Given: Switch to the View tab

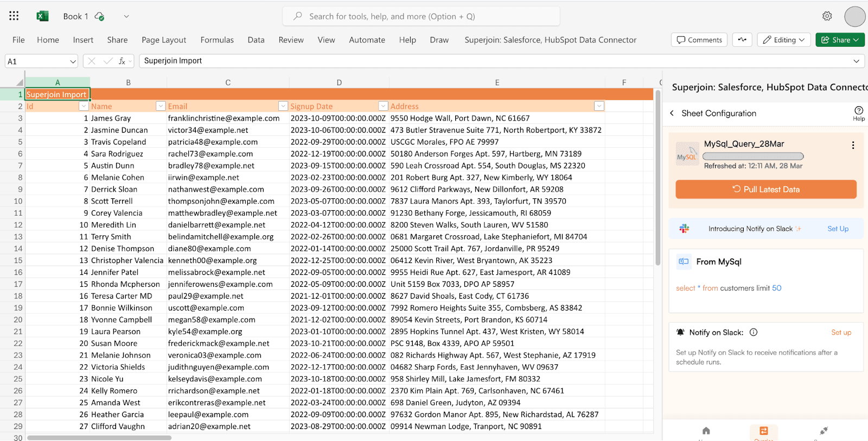Looking at the screenshot, I should click(326, 40).
